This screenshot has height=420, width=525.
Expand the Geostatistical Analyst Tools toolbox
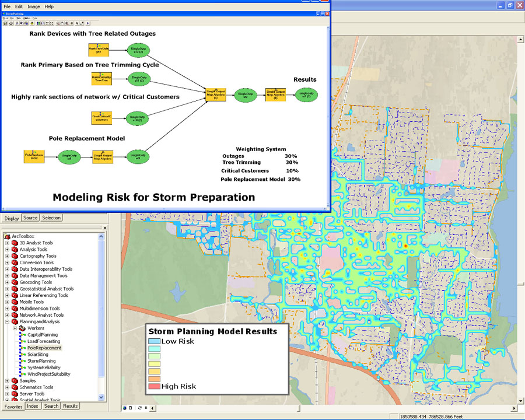[7, 289]
